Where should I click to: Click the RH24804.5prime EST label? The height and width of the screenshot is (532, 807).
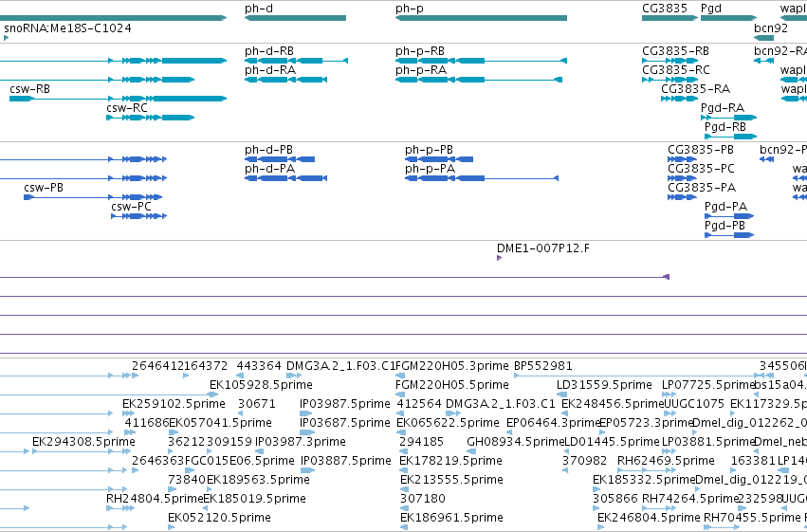tap(155, 499)
